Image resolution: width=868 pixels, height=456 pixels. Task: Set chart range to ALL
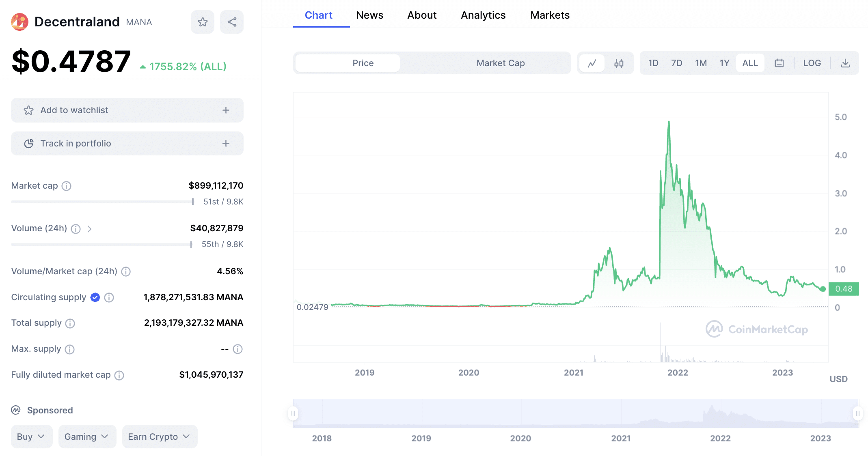point(750,63)
